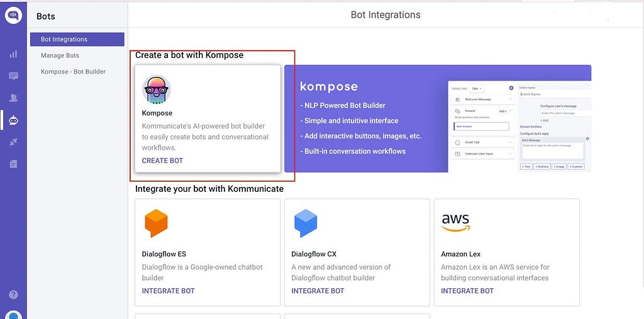Open the conversations chat icon in sidebar
Screen dimensions: 644x319
click(x=14, y=76)
